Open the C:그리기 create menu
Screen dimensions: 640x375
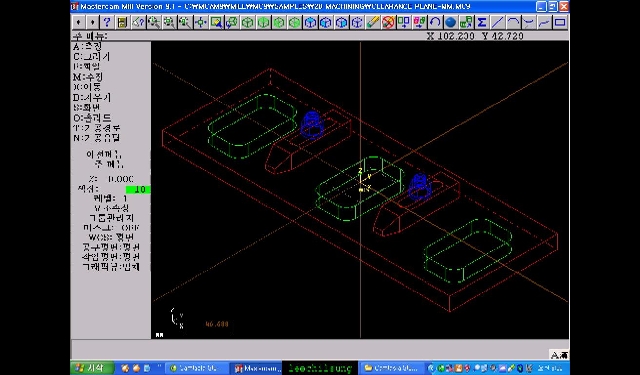tap(91, 57)
